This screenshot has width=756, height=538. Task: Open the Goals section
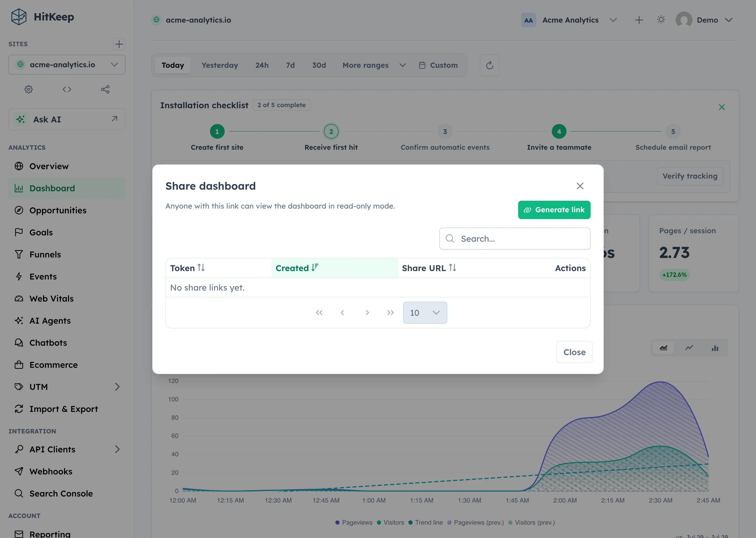point(67,232)
